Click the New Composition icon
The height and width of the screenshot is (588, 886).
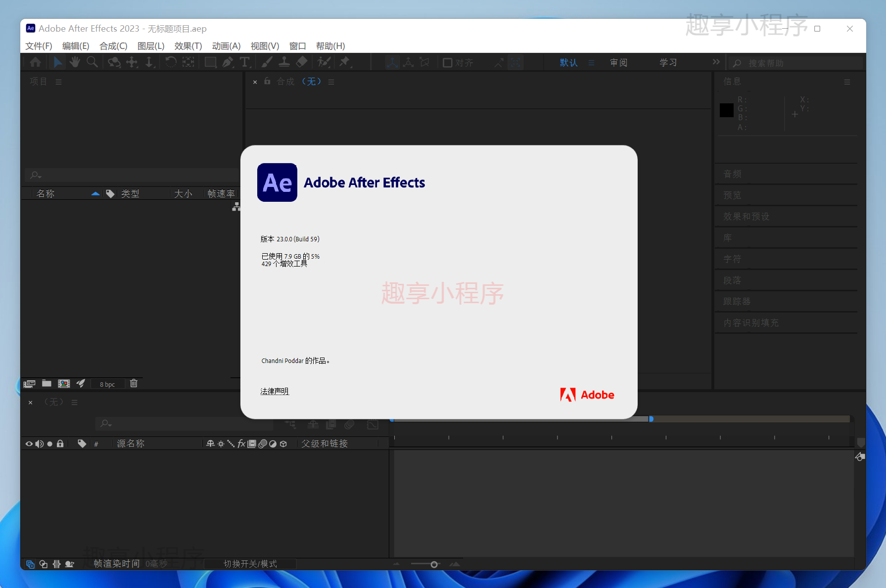click(64, 384)
